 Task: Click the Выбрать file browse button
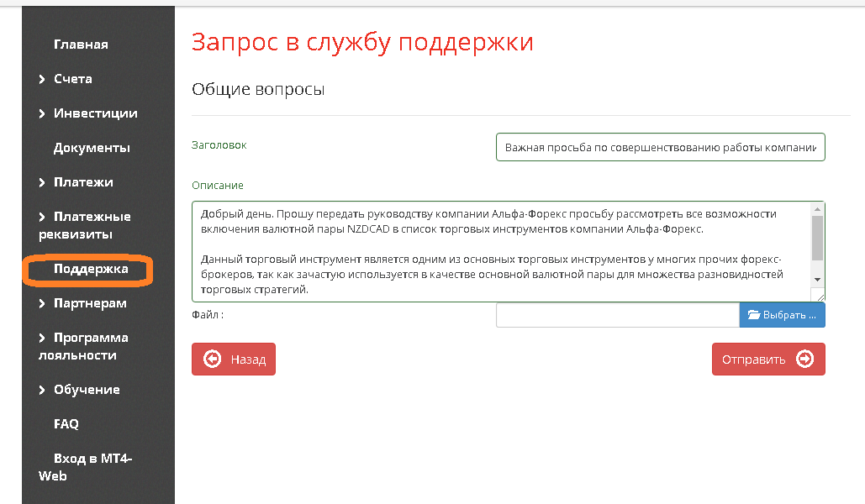coord(783,315)
